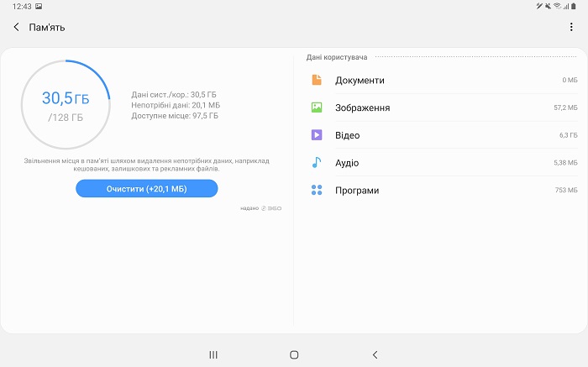Tap the Дані користувача section header

click(336, 57)
